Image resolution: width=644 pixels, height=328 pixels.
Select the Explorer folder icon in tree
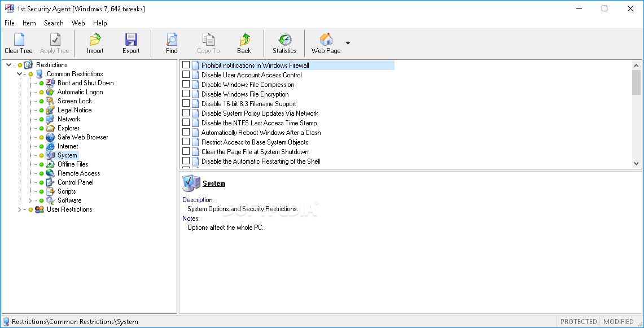pos(50,128)
